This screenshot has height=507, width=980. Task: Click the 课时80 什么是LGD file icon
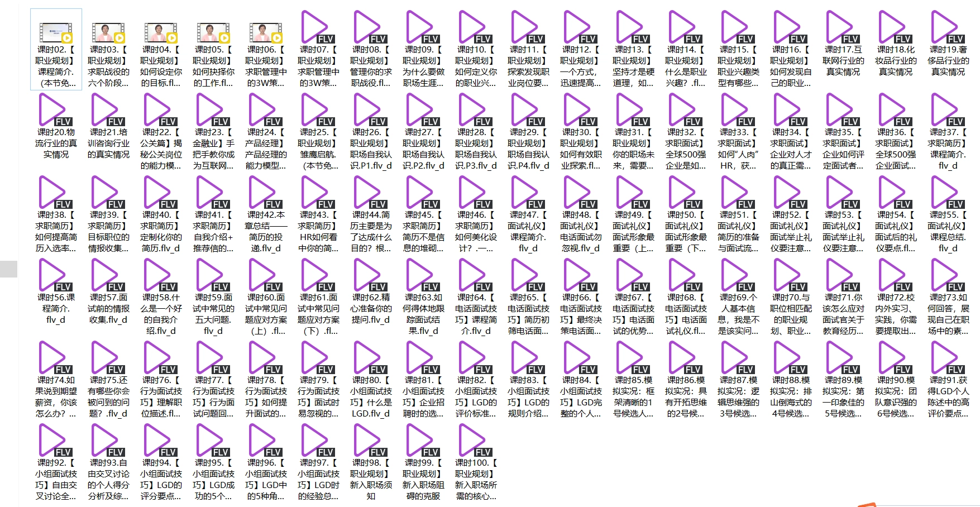(370, 358)
